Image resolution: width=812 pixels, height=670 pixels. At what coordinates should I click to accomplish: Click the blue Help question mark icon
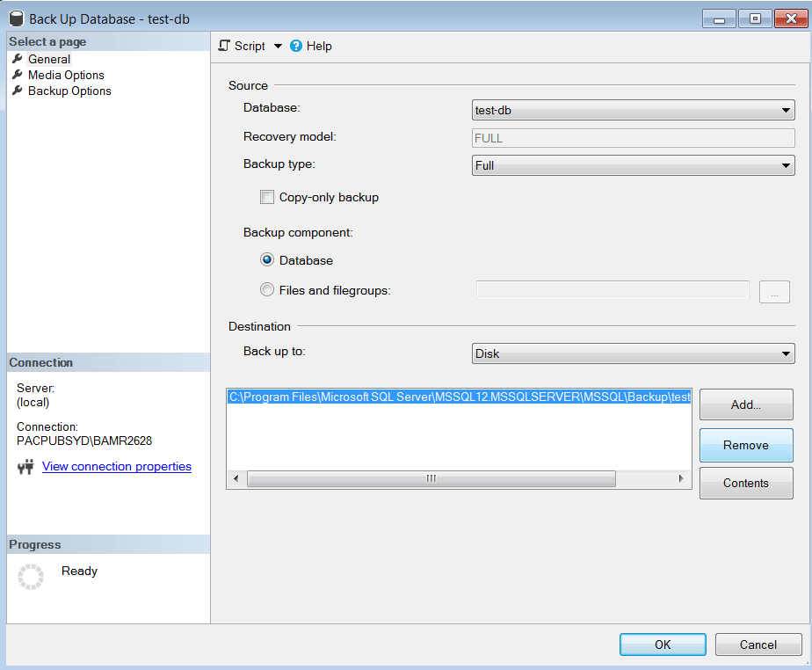(x=296, y=46)
